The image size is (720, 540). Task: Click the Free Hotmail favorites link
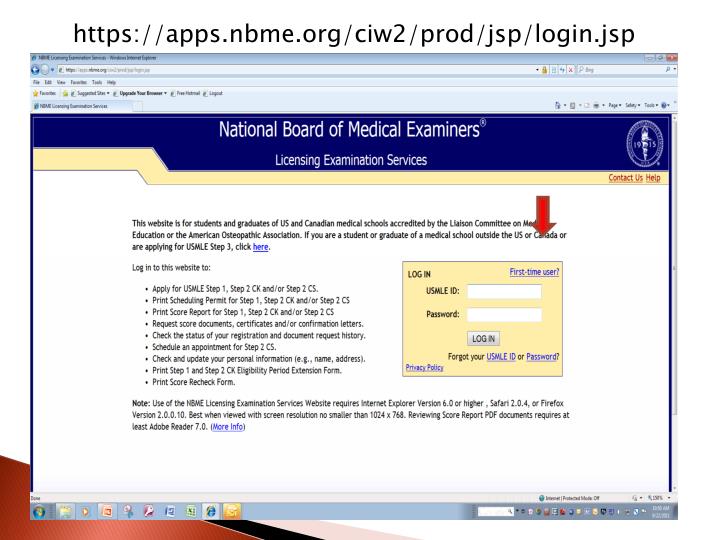185,93
